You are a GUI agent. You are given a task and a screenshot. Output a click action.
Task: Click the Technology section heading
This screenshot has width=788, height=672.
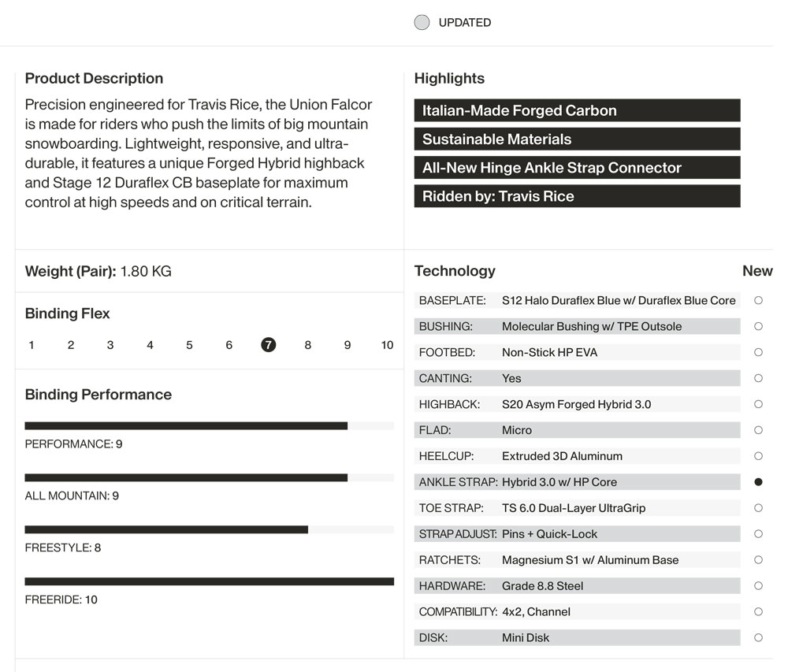[x=455, y=271]
